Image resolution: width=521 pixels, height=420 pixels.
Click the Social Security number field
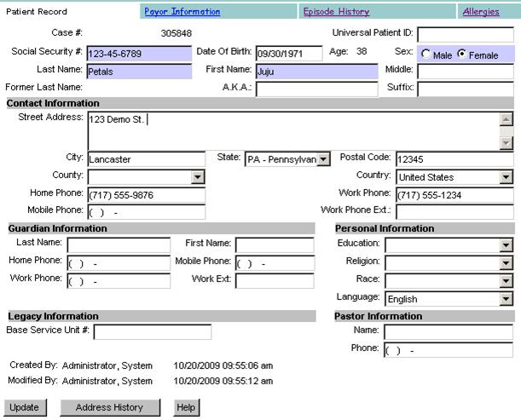[139, 54]
